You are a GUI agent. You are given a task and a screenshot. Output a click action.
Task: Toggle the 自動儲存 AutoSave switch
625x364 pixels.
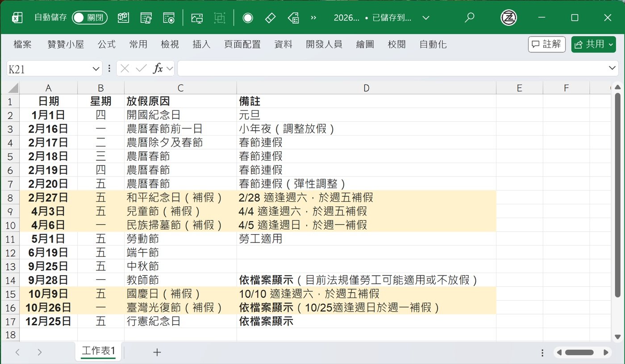pos(89,18)
